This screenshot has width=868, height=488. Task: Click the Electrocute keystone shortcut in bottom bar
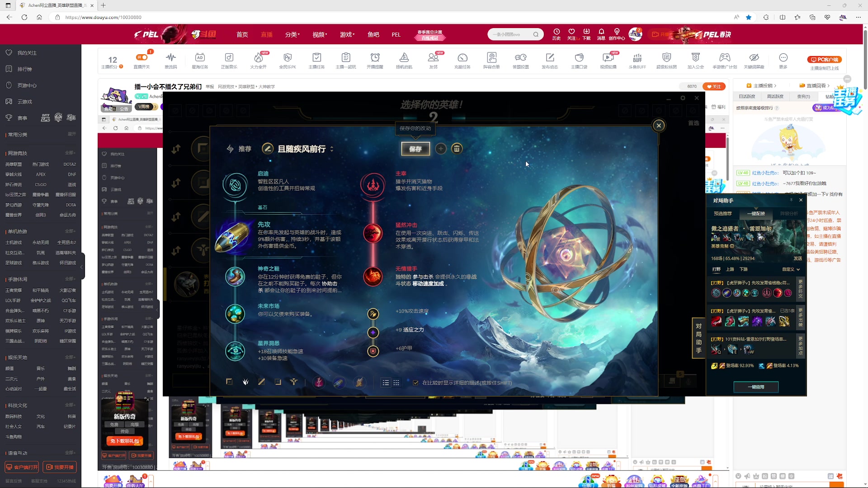coord(319,383)
